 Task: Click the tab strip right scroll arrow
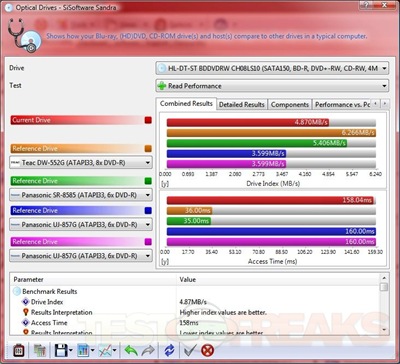(x=385, y=104)
